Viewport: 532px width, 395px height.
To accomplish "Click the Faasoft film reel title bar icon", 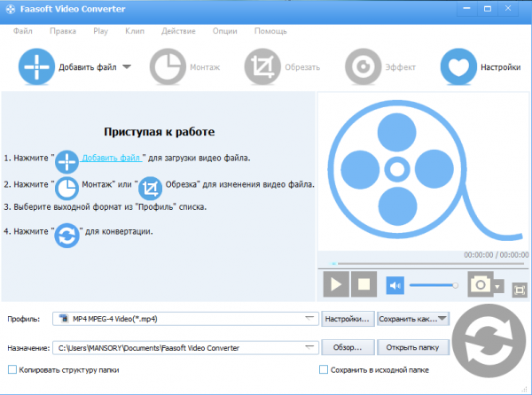I will pyautogui.click(x=11, y=9).
